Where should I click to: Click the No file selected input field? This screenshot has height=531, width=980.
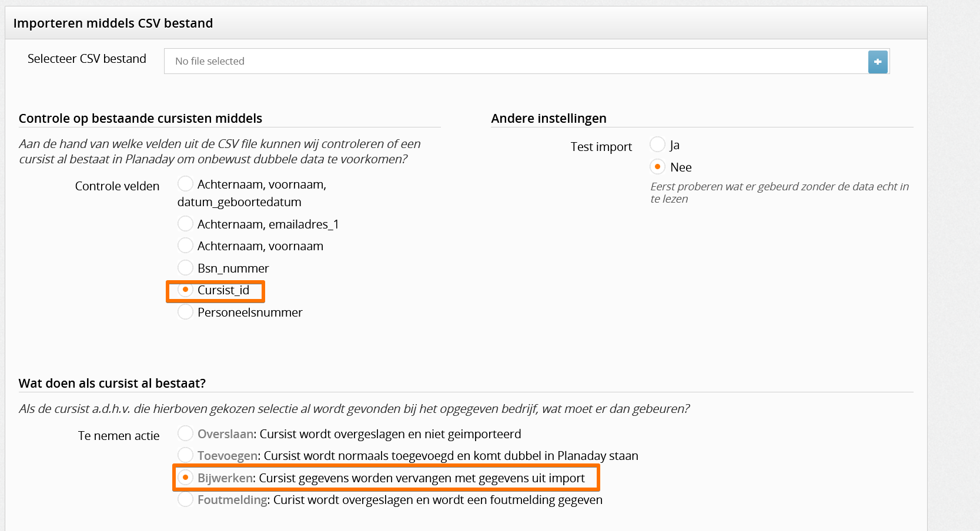516,61
